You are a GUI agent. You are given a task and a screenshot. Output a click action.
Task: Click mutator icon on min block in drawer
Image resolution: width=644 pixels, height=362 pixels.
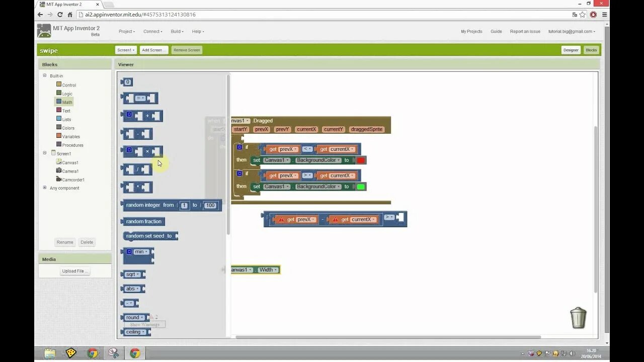[129, 251]
